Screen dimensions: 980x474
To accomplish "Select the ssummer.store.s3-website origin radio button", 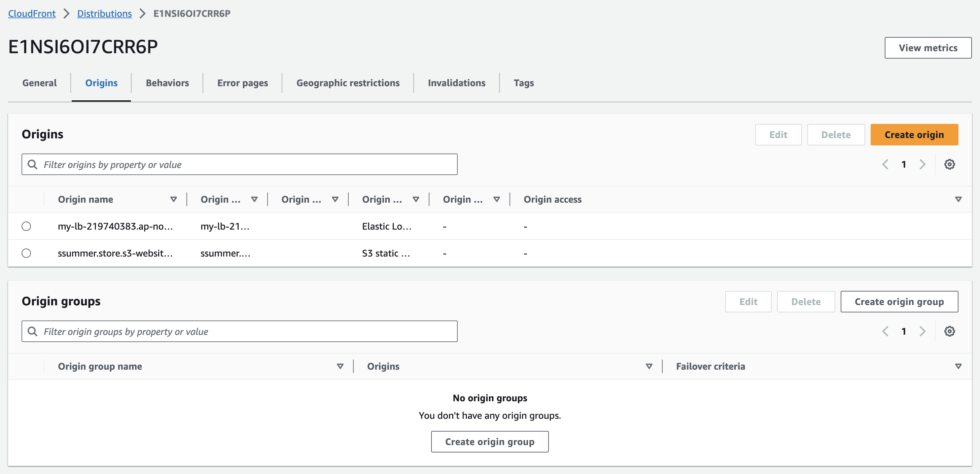I will coord(26,253).
